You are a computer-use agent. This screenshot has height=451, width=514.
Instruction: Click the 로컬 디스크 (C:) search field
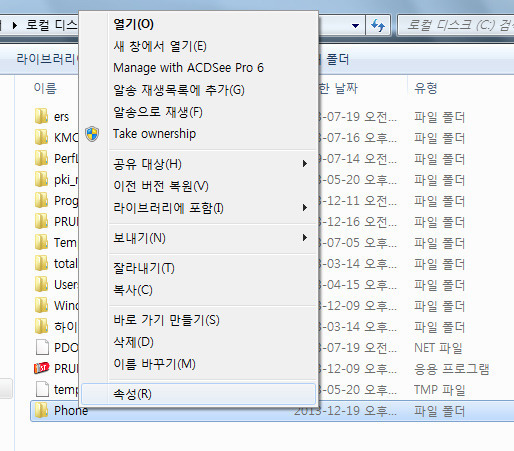pyautogui.click(x=457, y=25)
